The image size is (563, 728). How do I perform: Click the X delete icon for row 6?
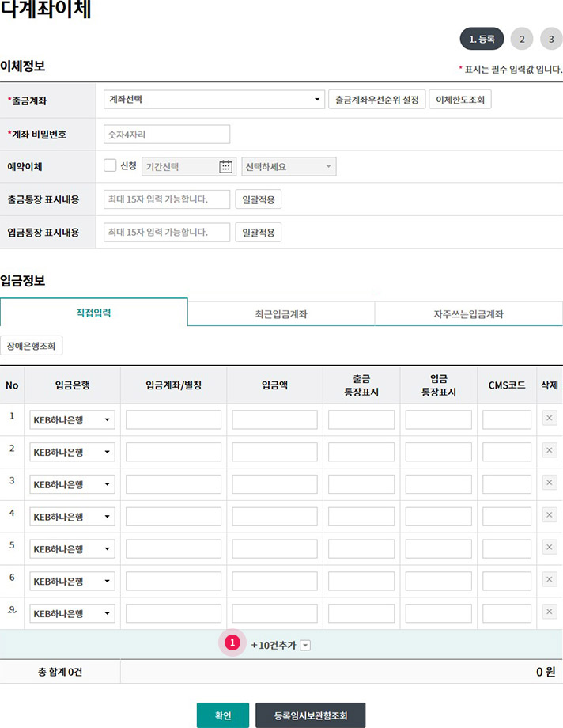coord(550,580)
